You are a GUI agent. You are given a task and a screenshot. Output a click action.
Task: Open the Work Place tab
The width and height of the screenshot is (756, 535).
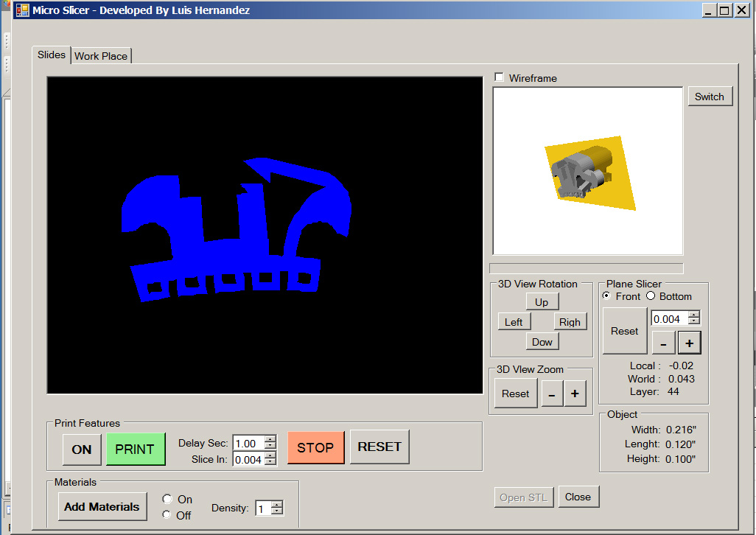(101, 56)
